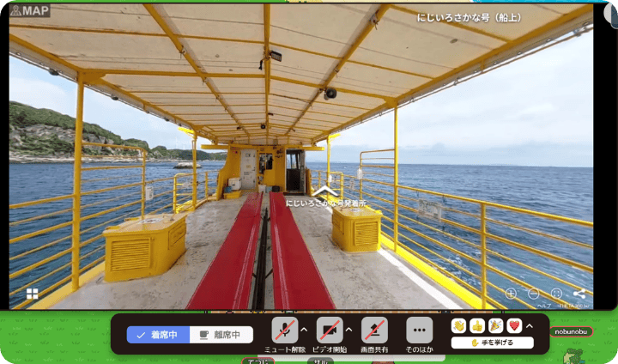Start screen sharing (画面共有)
The height and width of the screenshot is (364, 618).
click(374, 330)
